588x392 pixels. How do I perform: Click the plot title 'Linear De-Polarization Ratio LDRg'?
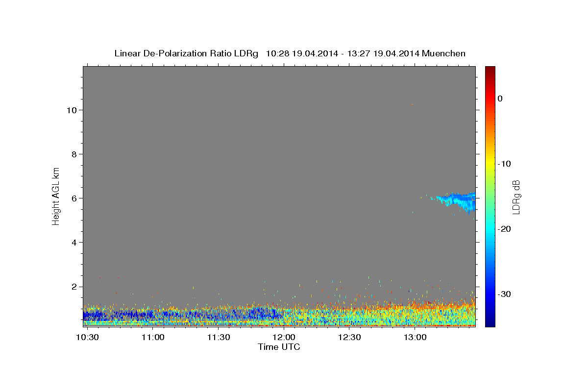186,53
